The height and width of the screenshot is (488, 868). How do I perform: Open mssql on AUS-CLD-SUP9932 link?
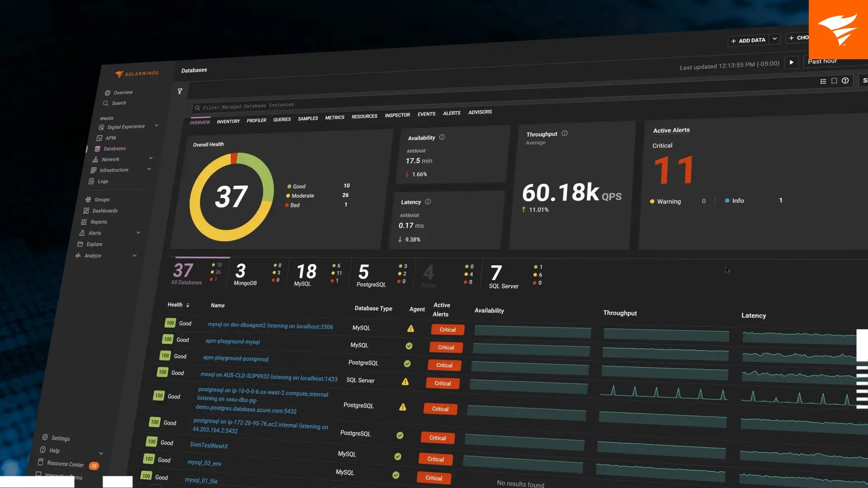[269, 376]
